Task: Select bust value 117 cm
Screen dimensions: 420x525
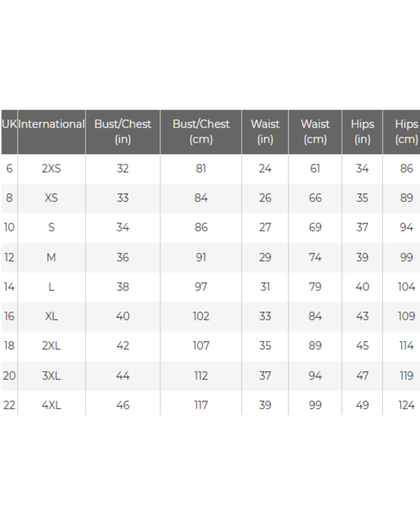Action: pos(201,405)
